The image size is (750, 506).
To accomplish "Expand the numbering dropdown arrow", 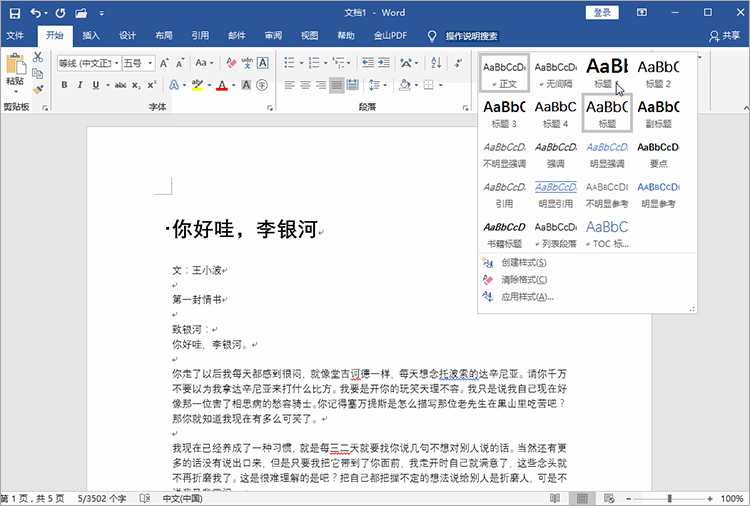I will coord(326,63).
